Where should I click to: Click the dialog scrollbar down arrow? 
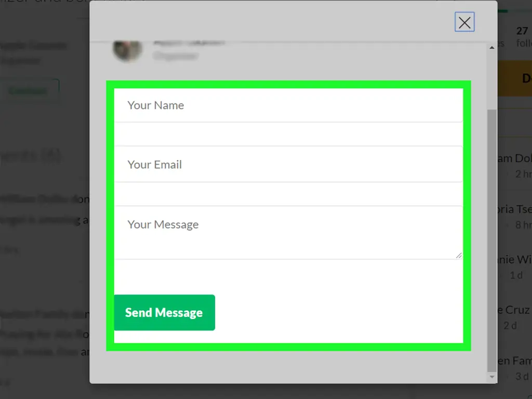click(491, 377)
